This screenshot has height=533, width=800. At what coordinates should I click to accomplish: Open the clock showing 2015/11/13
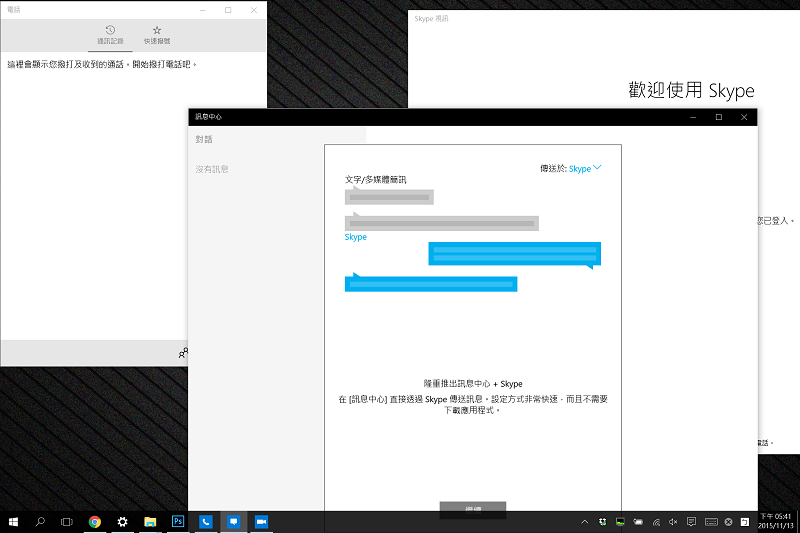[776, 521]
